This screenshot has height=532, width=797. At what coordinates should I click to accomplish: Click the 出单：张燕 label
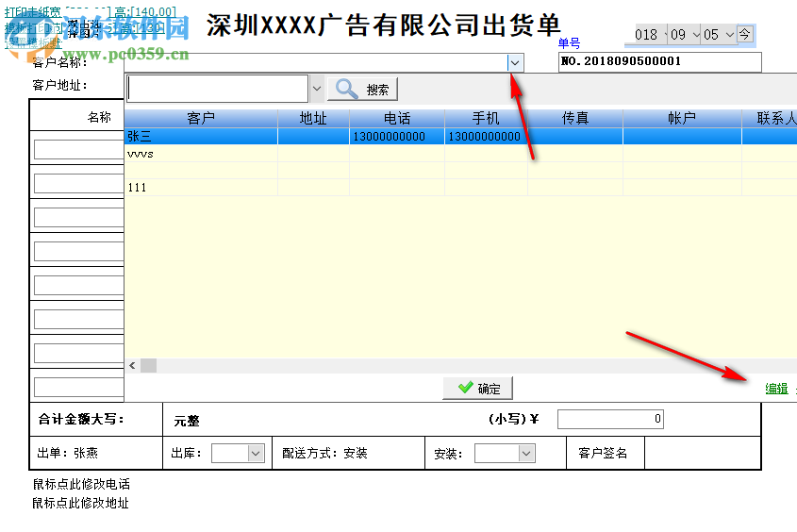point(67,453)
